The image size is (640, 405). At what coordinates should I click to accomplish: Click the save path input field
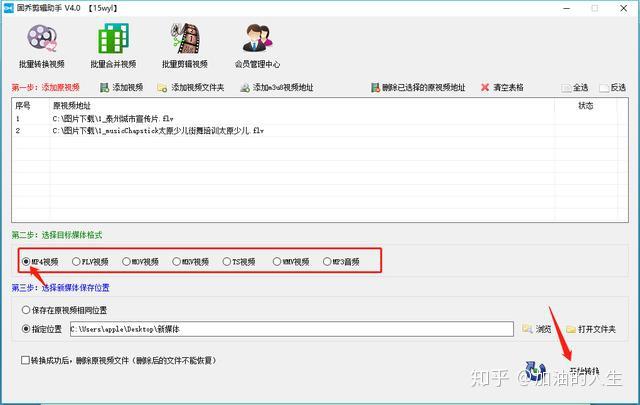tap(291, 329)
